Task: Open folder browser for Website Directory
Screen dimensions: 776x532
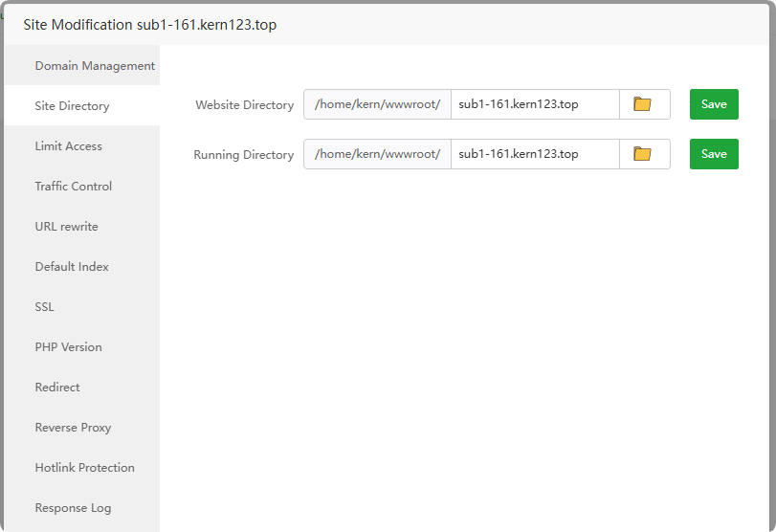Action: coord(644,104)
